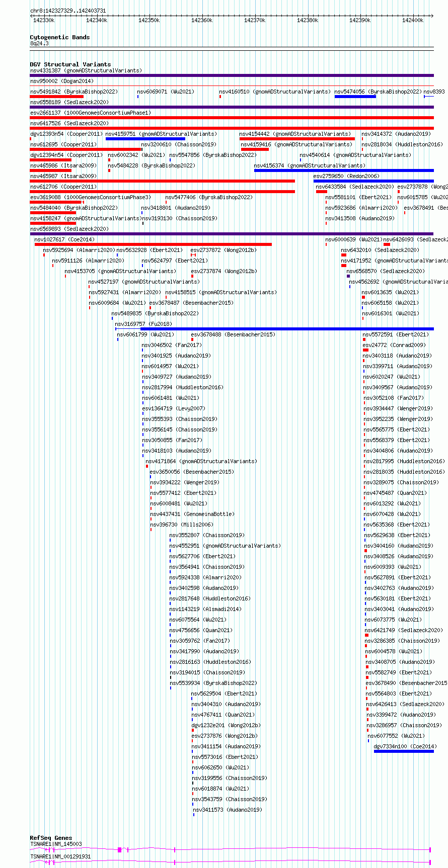
Task: Select nsv5547856 (ByrskaBishop2022) label
Action: (x=213, y=155)
